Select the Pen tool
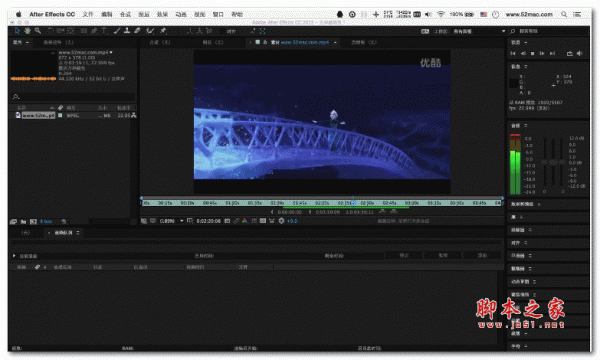This screenshot has height=360, width=600. (94, 31)
